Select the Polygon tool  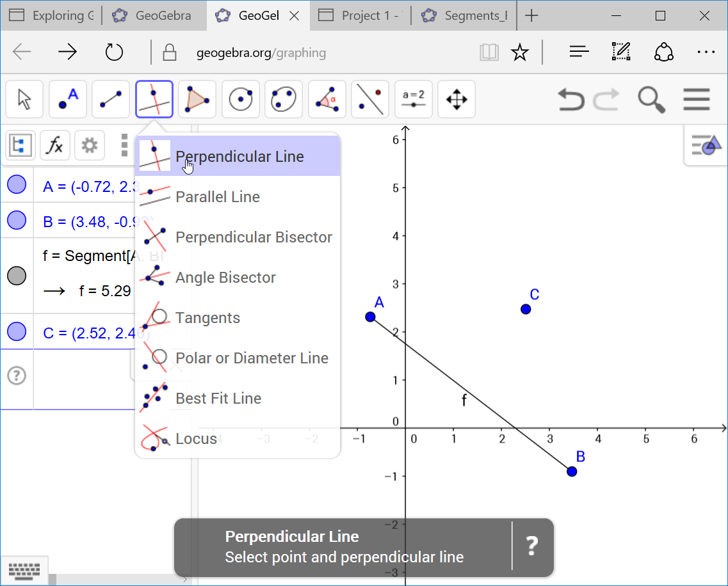(x=197, y=99)
